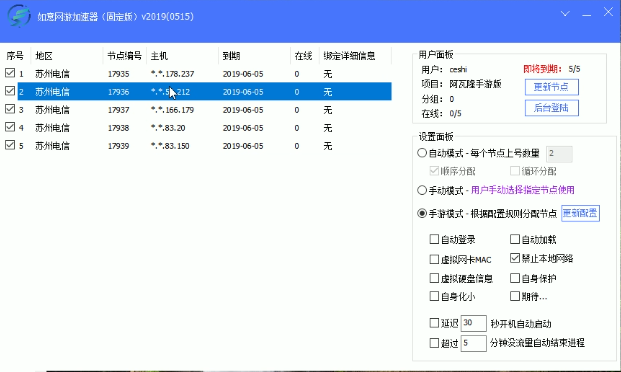Enable the 自动登录 checkbox
The height and width of the screenshot is (372, 621).
coord(434,239)
